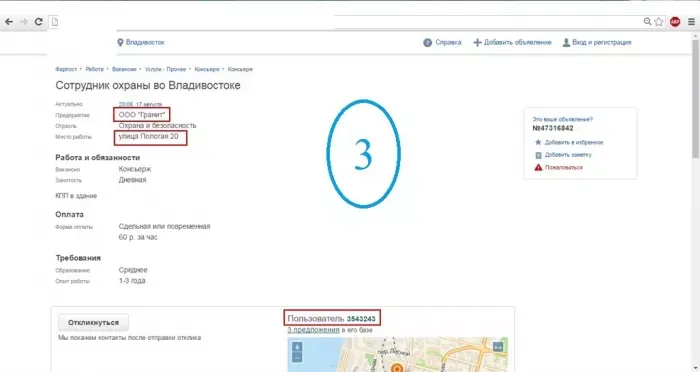
Task: Click the Среднее education value
Action: [x=133, y=270]
